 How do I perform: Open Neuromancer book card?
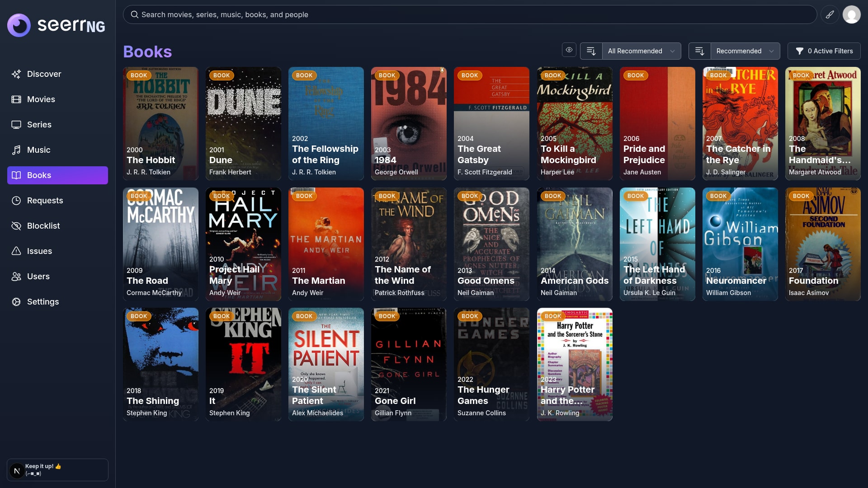(x=740, y=244)
